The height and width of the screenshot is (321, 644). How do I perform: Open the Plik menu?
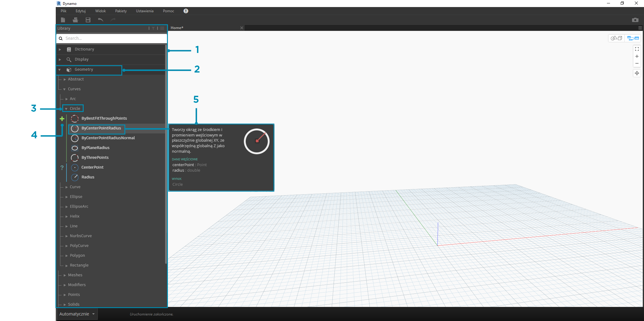pyautogui.click(x=63, y=11)
